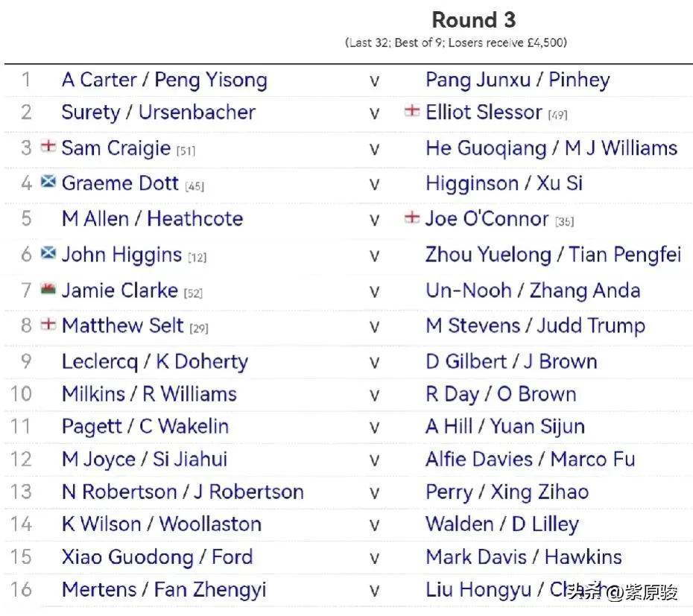Screen dimensions: 693x616
Task: Click England flag beside Matthew Selt
Action: point(48,324)
